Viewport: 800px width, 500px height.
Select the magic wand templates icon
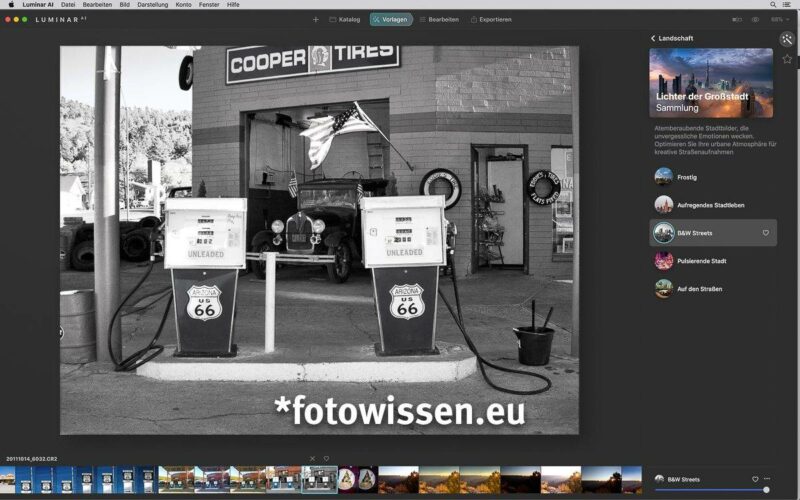tap(787, 39)
